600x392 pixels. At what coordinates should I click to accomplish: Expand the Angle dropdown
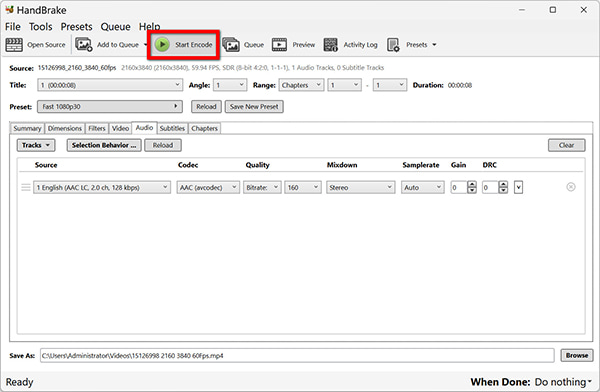click(x=230, y=85)
